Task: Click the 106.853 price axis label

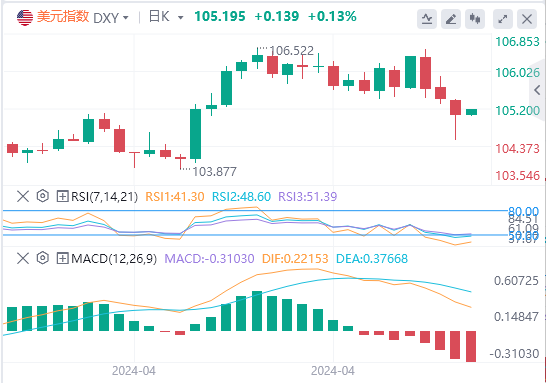Action: coord(517,42)
